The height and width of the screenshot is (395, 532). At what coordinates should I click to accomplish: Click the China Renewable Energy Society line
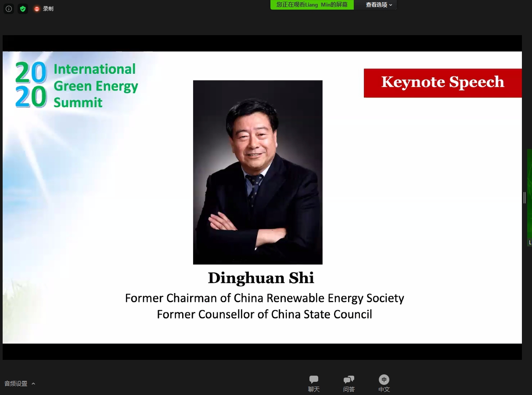(x=264, y=298)
